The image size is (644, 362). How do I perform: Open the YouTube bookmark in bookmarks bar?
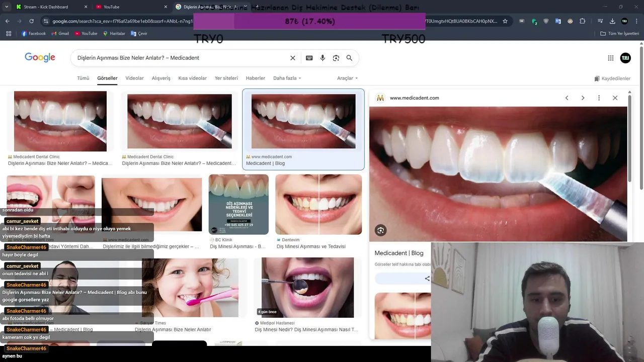pos(86,34)
